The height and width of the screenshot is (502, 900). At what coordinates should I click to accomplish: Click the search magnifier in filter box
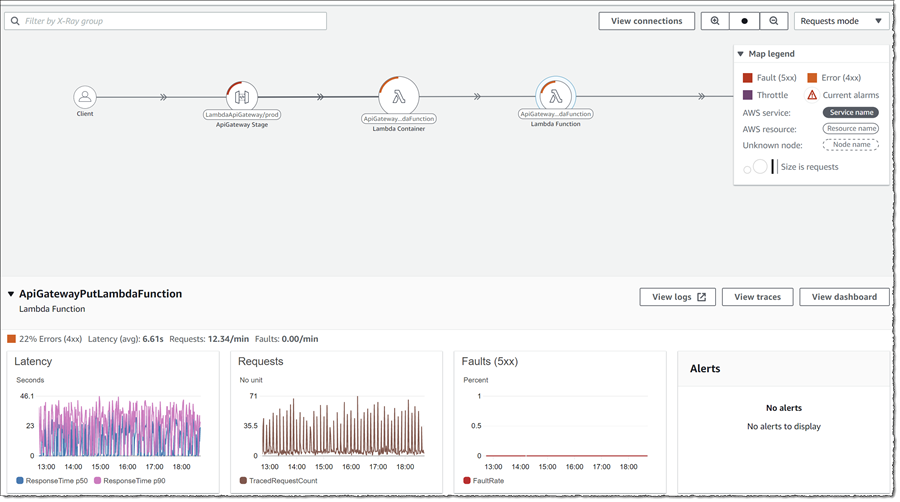[x=15, y=21]
